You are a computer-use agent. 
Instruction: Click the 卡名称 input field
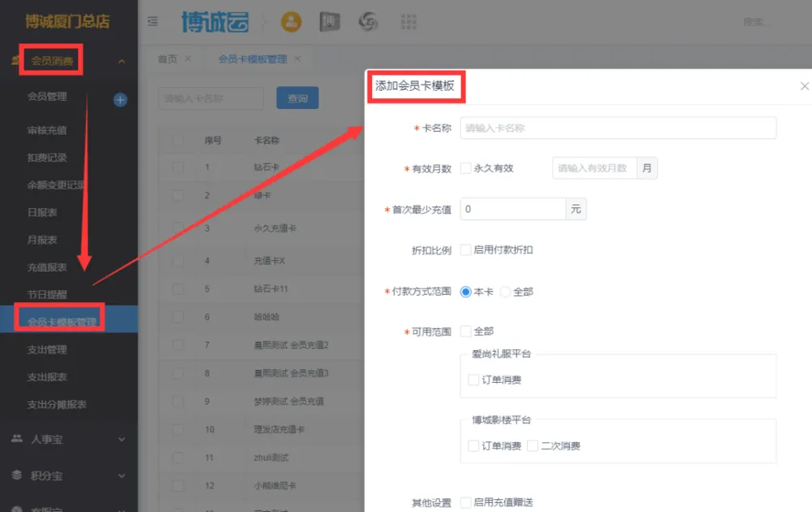coord(617,128)
